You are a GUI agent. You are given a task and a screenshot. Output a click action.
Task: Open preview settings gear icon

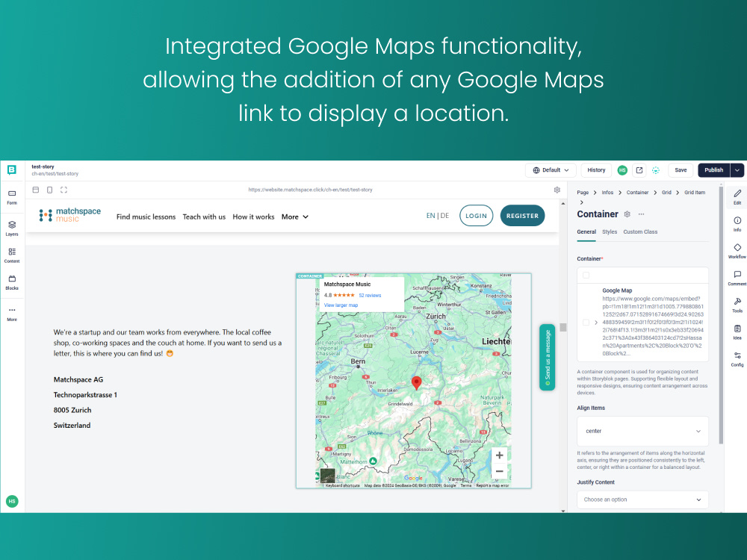click(x=557, y=190)
